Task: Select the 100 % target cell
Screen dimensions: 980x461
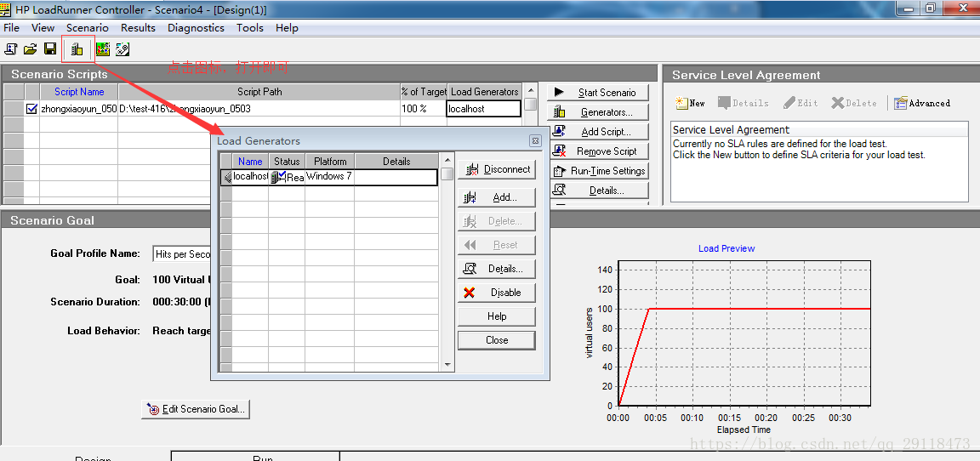Action: (424, 109)
